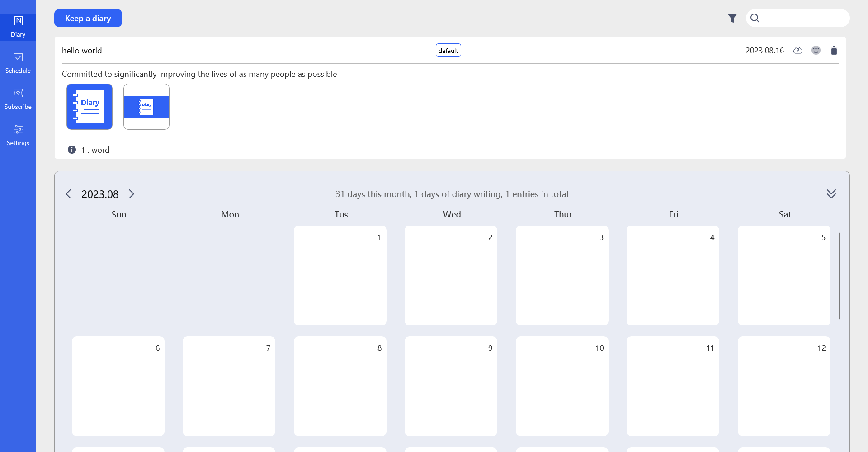Click the word count info icon
The image size is (868, 452).
click(72, 150)
